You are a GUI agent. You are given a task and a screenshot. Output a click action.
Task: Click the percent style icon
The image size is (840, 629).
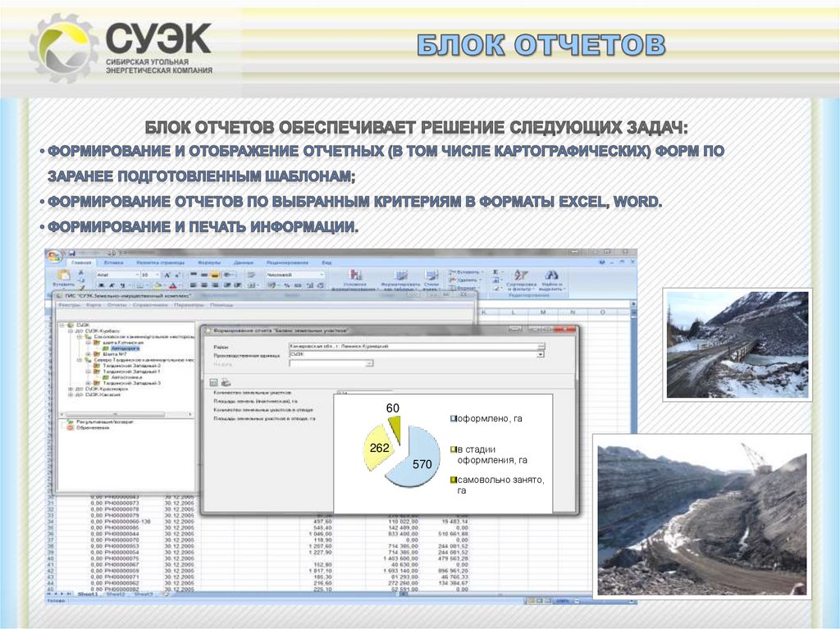[x=286, y=285]
